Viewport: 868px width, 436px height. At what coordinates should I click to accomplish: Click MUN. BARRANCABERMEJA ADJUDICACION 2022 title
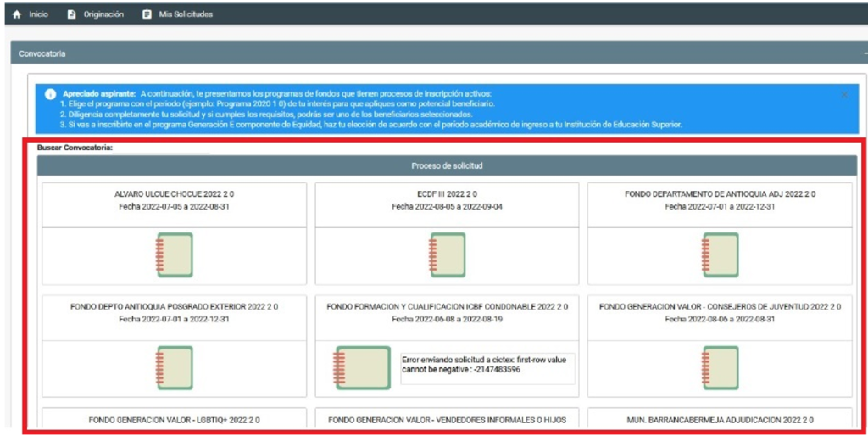click(x=720, y=419)
